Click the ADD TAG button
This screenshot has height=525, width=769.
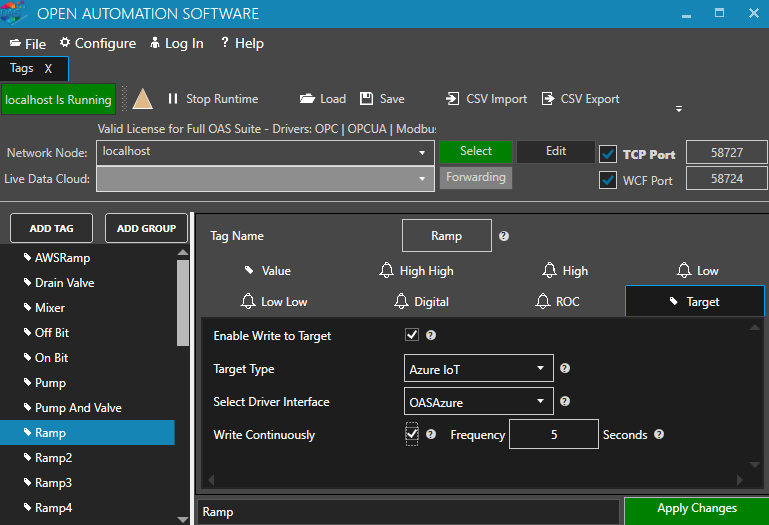click(46, 228)
